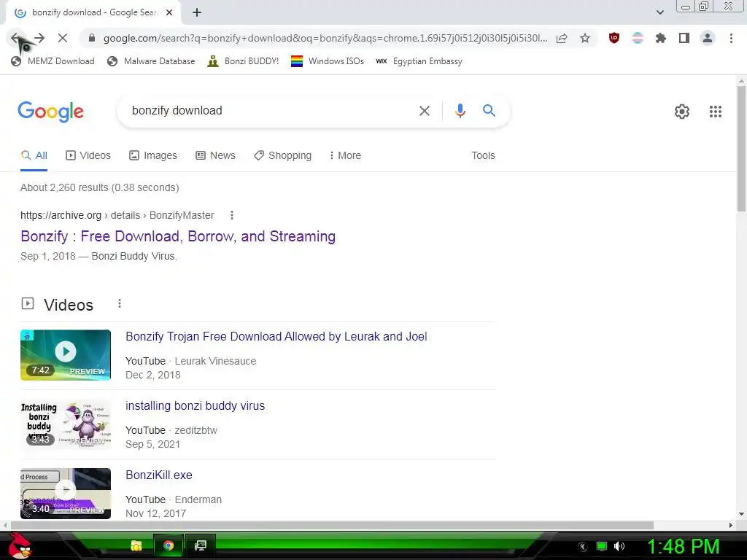Switch to the Images tab
Image resolution: width=747 pixels, height=560 pixels.
coord(153,156)
